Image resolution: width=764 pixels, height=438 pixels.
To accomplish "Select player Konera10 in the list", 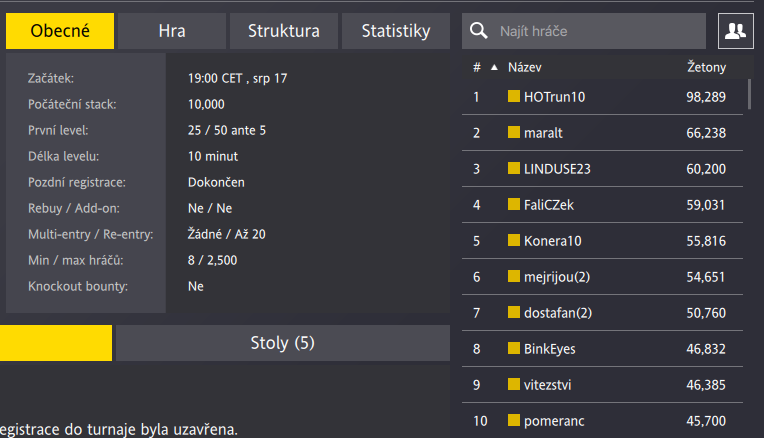I will [602, 241].
